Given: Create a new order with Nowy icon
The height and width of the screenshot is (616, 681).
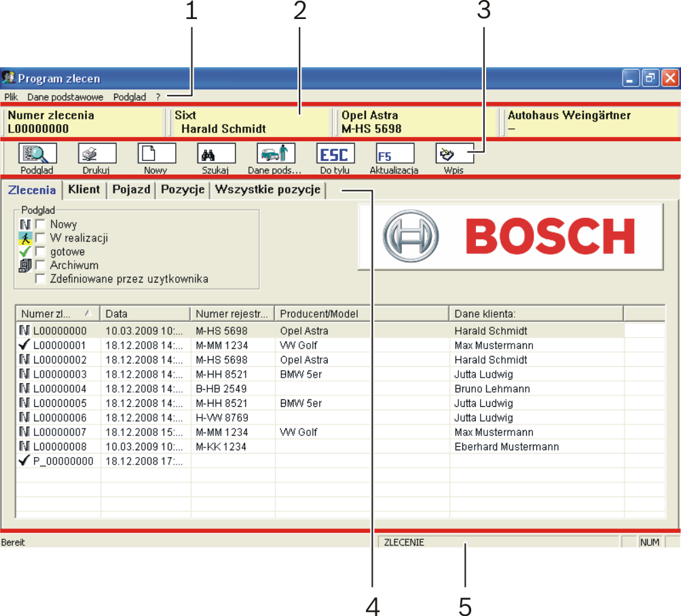Looking at the screenshot, I should point(157,153).
